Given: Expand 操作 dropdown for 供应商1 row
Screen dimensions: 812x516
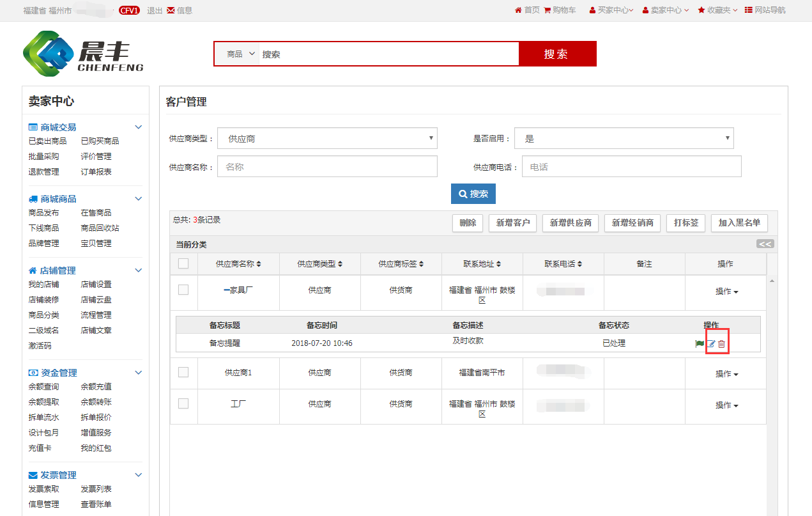Looking at the screenshot, I should click(x=726, y=374).
